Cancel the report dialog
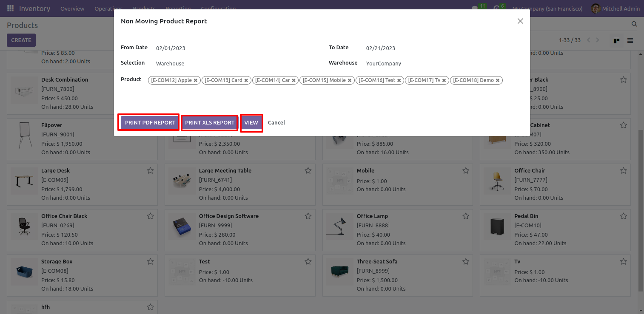644x314 pixels. click(x=276, y=122)
